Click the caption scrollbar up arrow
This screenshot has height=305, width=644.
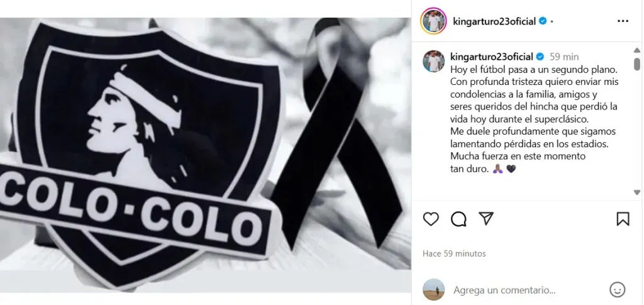coord(636,50)
